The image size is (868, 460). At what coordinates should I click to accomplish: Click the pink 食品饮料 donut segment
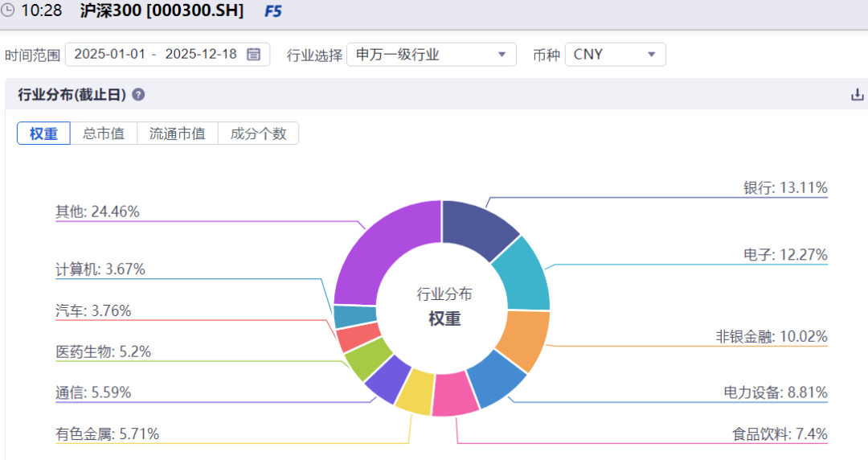[x=454, y=395]
